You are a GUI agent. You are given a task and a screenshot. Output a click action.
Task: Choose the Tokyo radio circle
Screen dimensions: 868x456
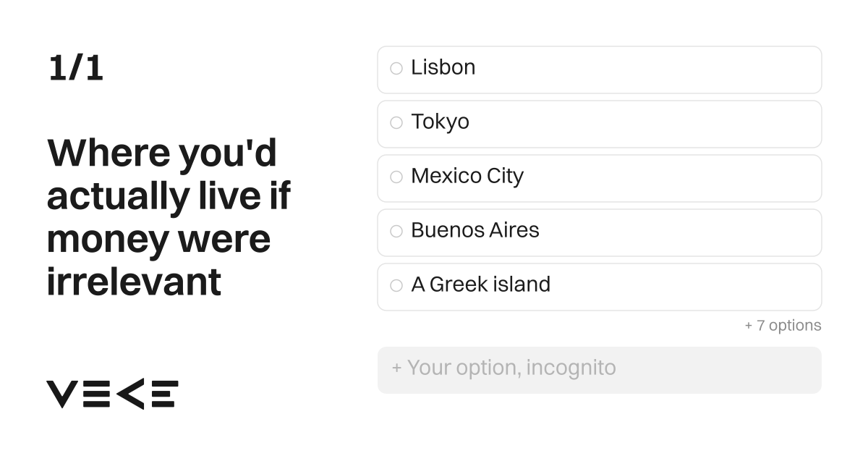coord(396,123)
